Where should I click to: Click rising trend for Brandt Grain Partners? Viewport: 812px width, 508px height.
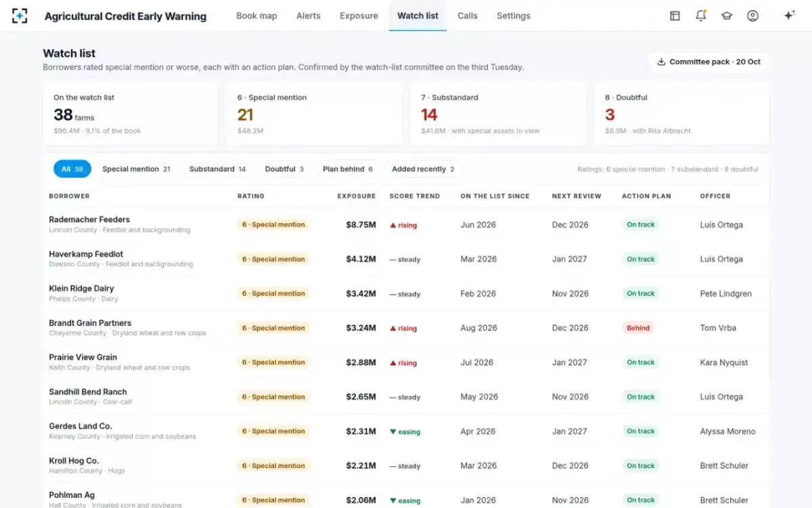tap(403, 328)
